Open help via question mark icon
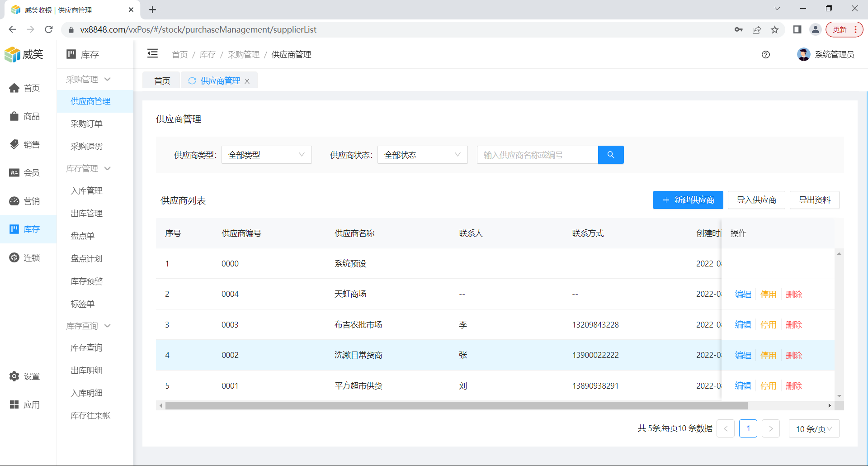Viewport: 868px width, 466px height. (765, 55)
